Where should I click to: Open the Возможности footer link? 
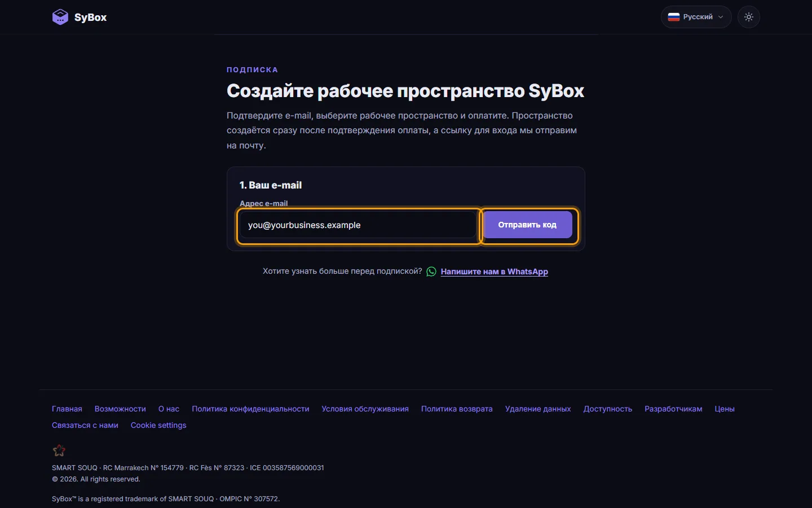(x=120, y=409)
